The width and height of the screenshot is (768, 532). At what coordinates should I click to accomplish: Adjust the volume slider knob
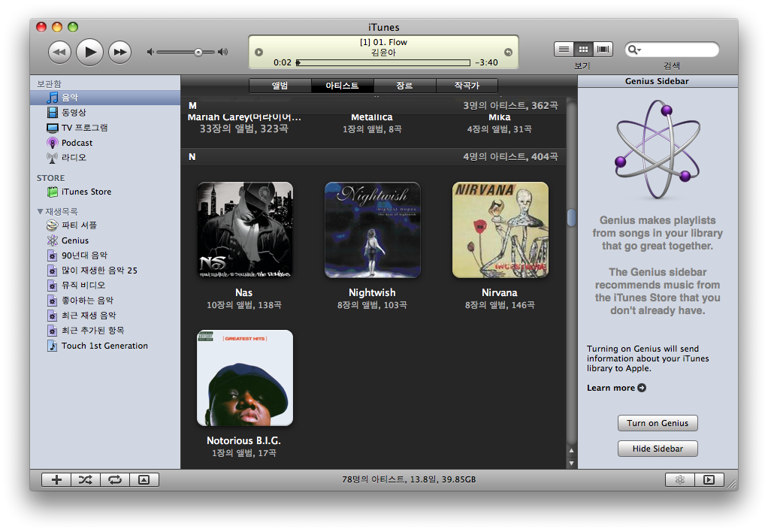[198, 52]
